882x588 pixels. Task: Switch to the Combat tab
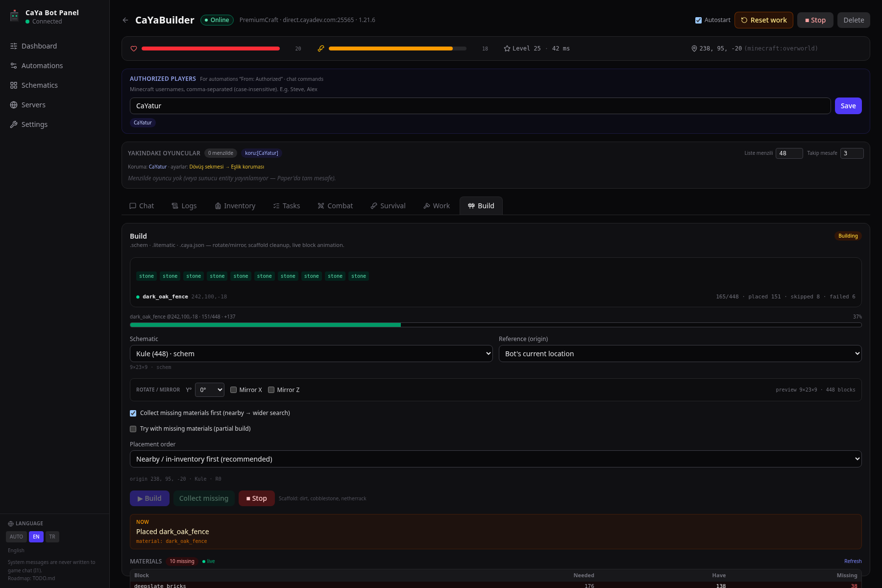[335, 206]
